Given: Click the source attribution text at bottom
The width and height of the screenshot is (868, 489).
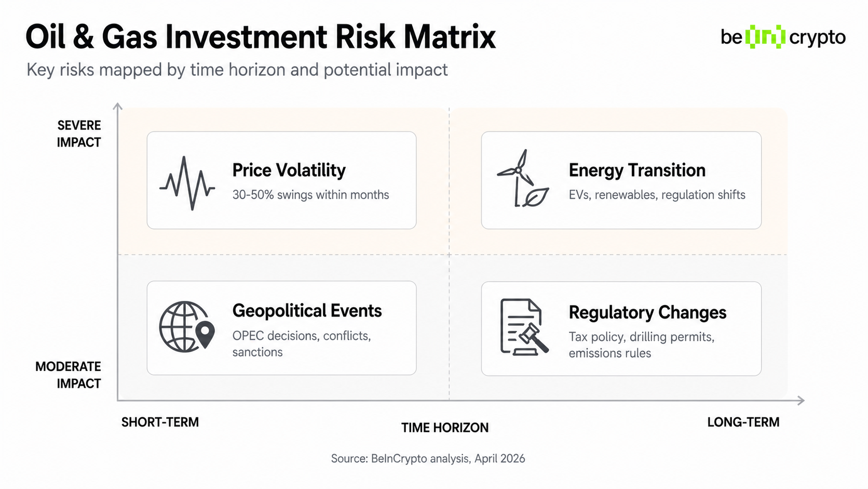Looking at the screenshot, I should 428,458.
